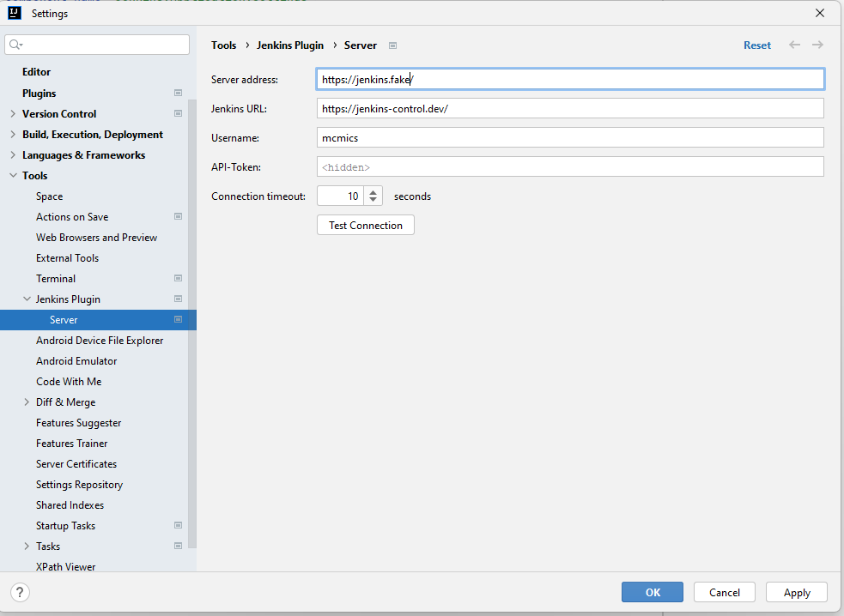Click the project icon next to Server breadcrumb
The image size is (844, 616).
pos(393,45)
